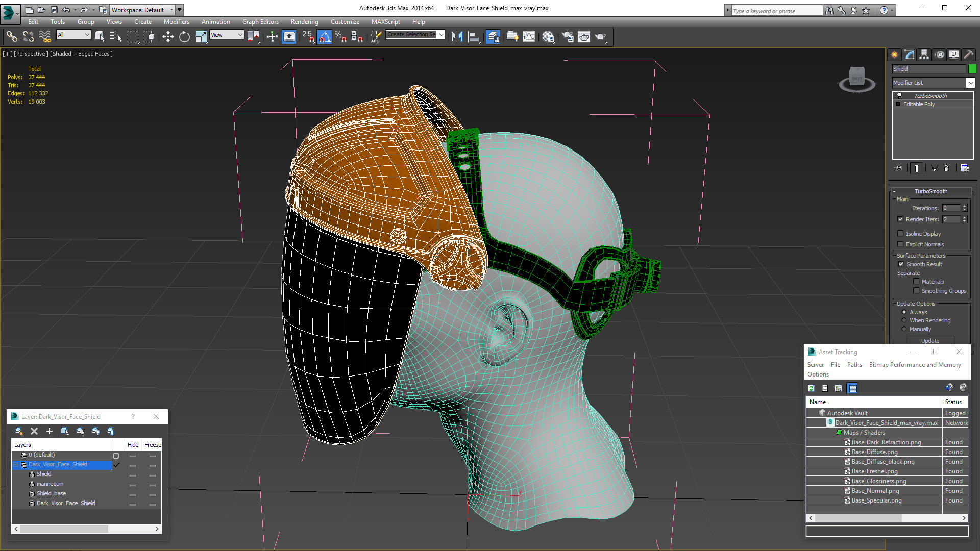Open the Material Editor

[548, 36]
